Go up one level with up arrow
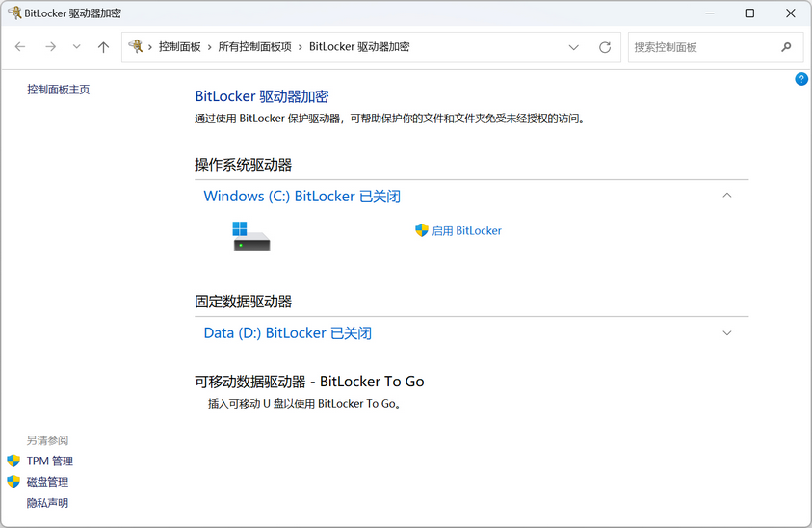 (104, 47)
